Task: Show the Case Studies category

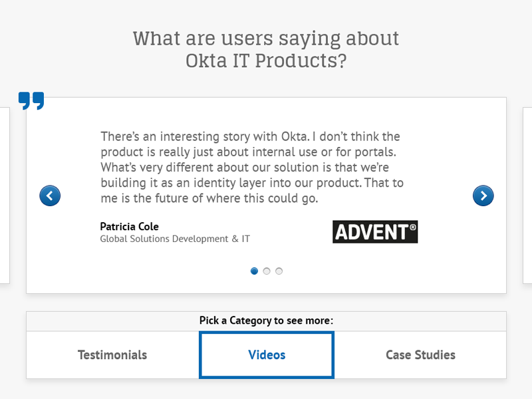Action: pyautogui.click(x=420, y=355)
